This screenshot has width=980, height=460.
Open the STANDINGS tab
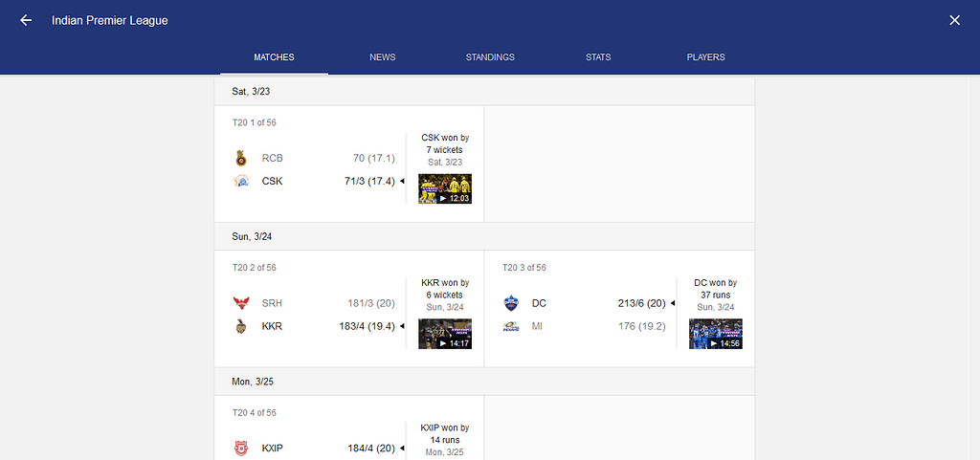coord(490,56)
